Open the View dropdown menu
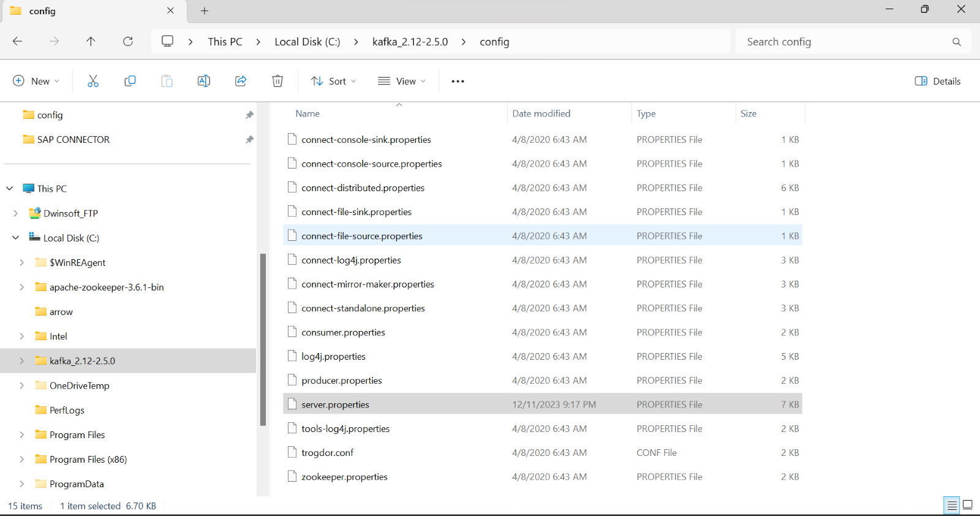The width and height of the screenshot is (980, 516). 402,81
